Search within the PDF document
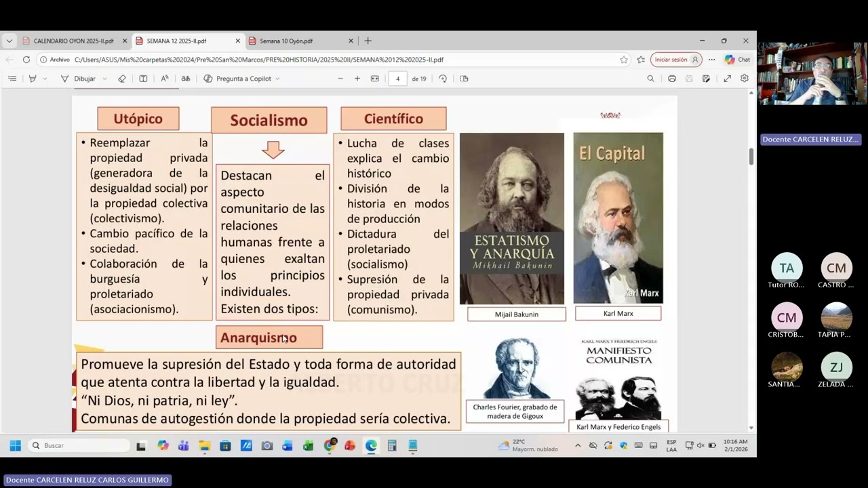868x488 pixels. coord(650,79)
